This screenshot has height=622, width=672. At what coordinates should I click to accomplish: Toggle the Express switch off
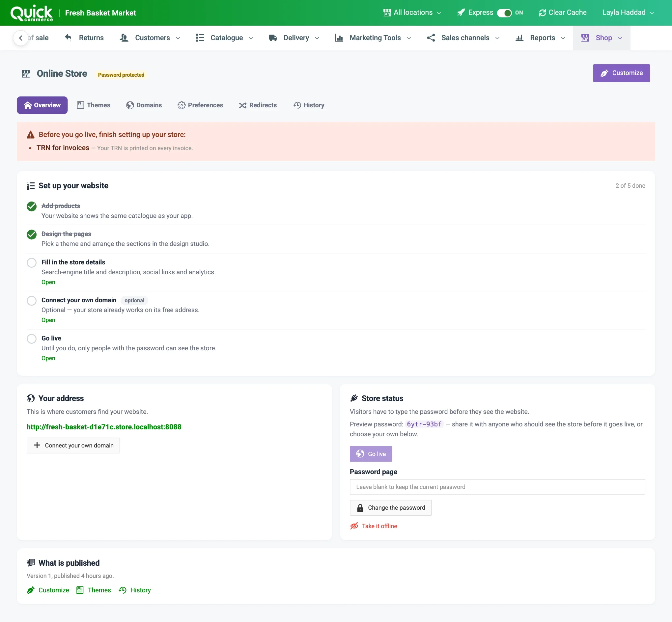(x=504, y=13)
